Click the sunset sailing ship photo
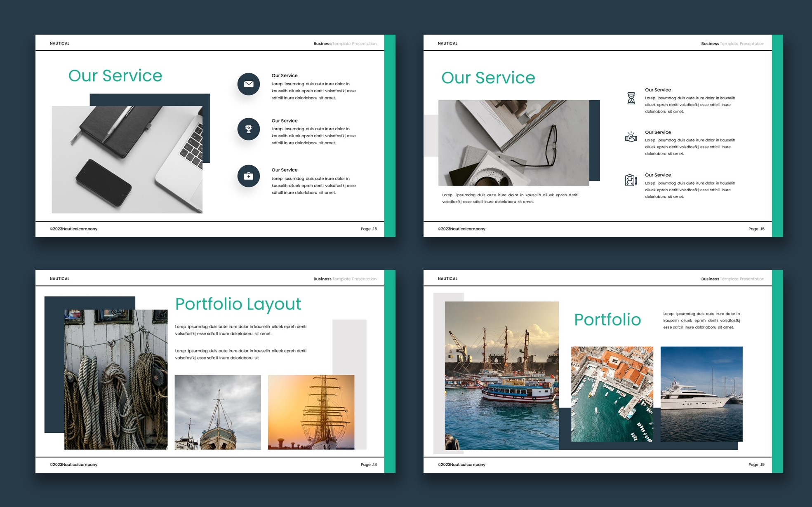Screen dimensions: 812x507 click(311, 412)
